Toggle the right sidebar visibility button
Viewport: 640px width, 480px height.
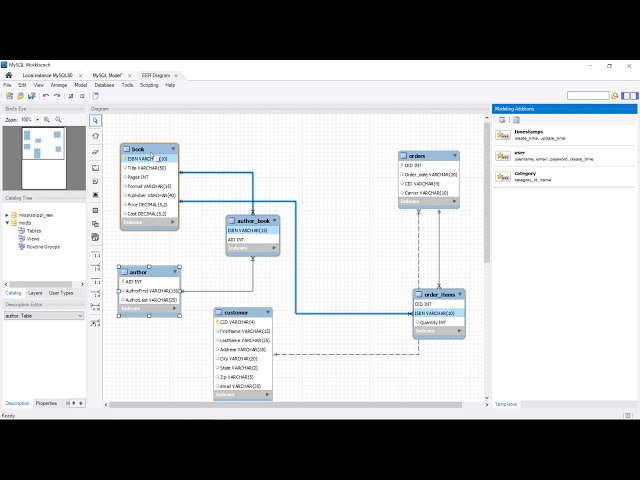coord(633,96)
